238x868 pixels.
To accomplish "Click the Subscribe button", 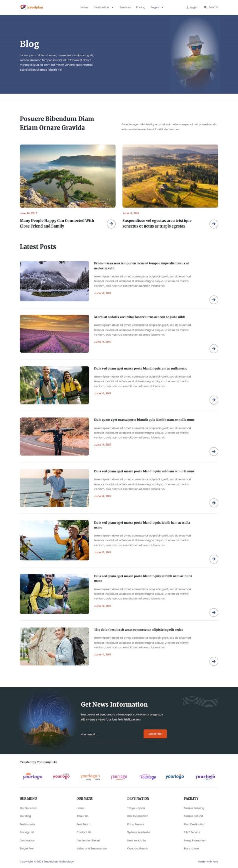I will pyautogui.click(x=155, y=734).
